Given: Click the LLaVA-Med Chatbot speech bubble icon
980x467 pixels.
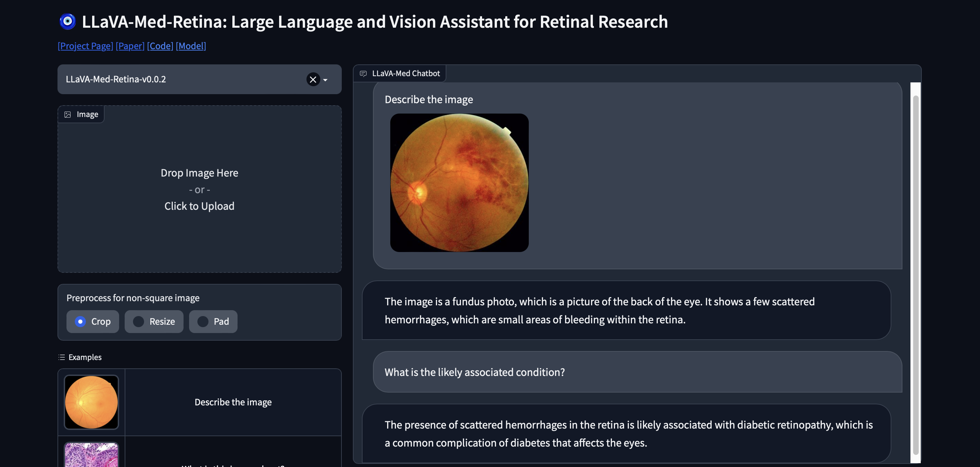Looking at the screenshot, I should (363, 73).
